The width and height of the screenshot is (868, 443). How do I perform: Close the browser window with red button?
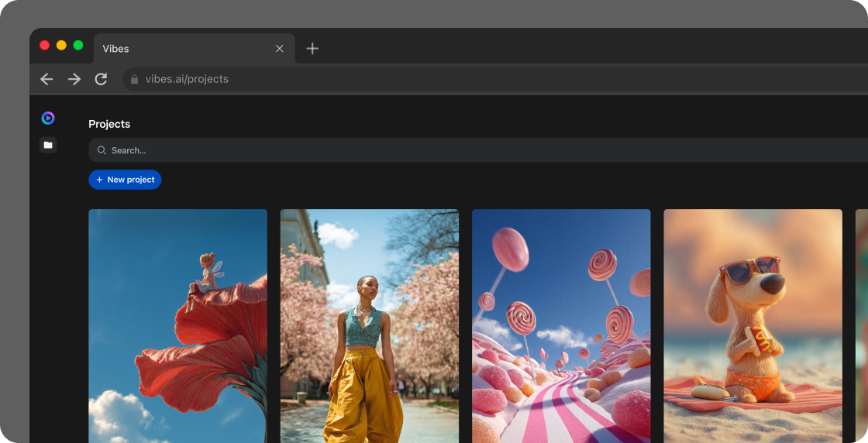[x=45, y=46]
